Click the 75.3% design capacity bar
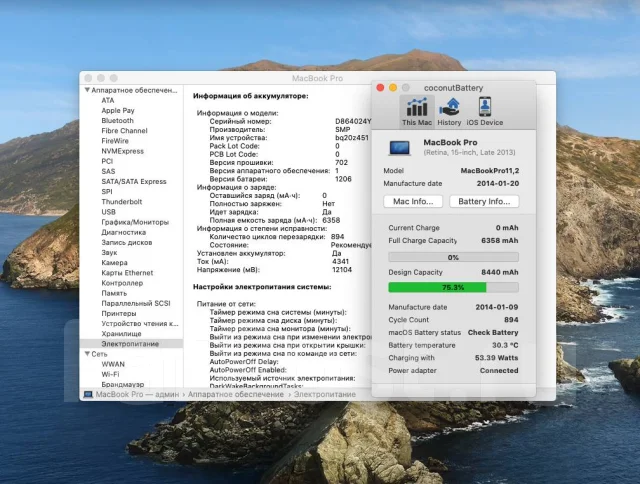 (x=453, y=287)
